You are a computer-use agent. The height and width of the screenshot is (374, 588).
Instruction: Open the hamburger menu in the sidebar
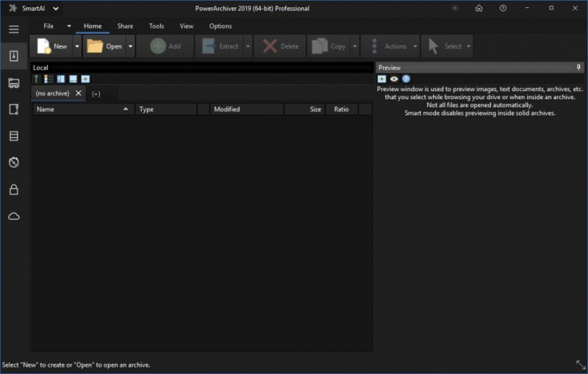[13, 29]
